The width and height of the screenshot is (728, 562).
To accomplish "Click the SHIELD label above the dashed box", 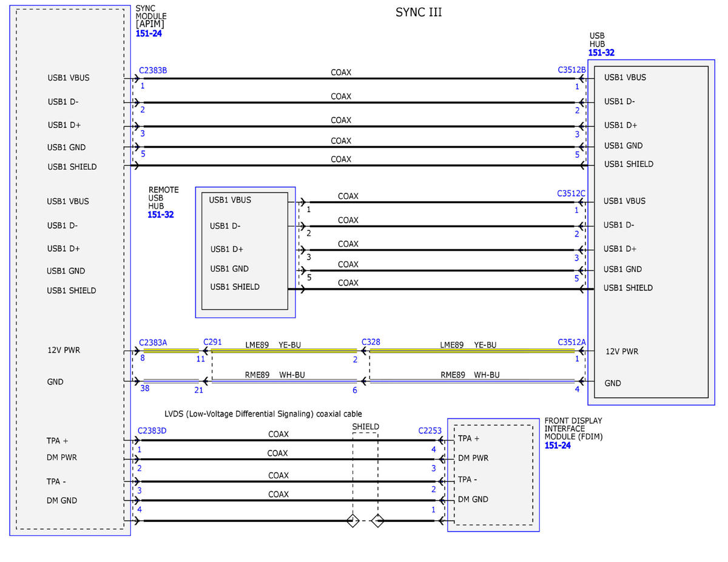I will 366,427.
